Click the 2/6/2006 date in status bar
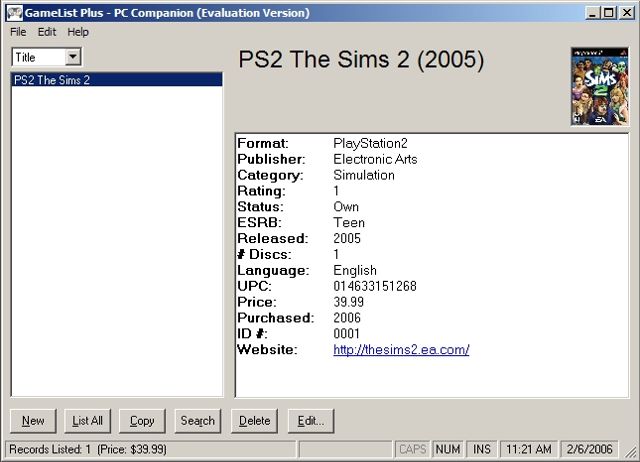640x462 pixels. click(x=589, y=449)
